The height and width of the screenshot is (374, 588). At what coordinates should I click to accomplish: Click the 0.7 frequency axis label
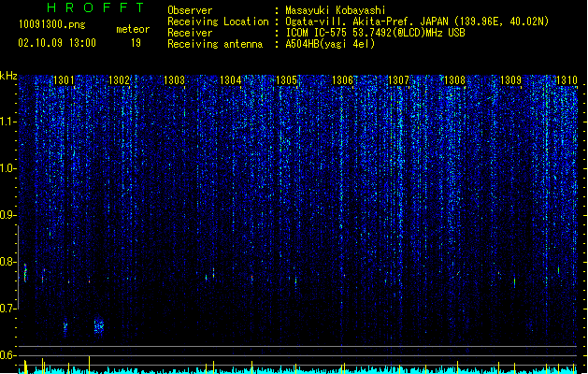(8, 309)
